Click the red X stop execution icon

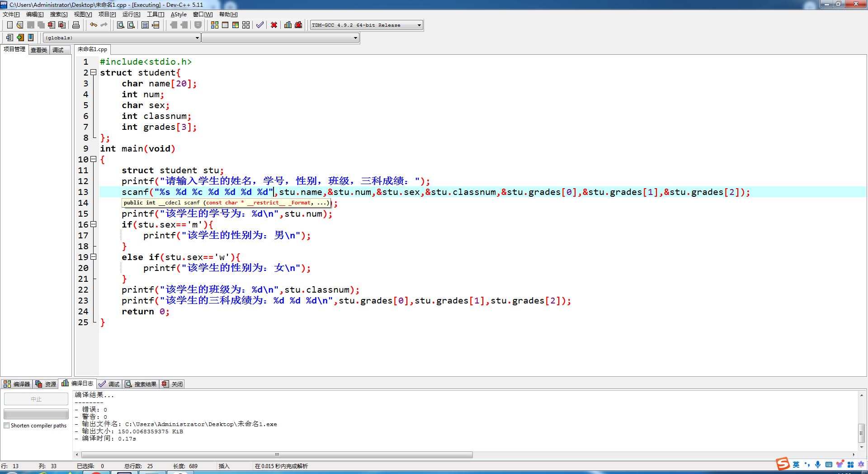coord(274,25)
